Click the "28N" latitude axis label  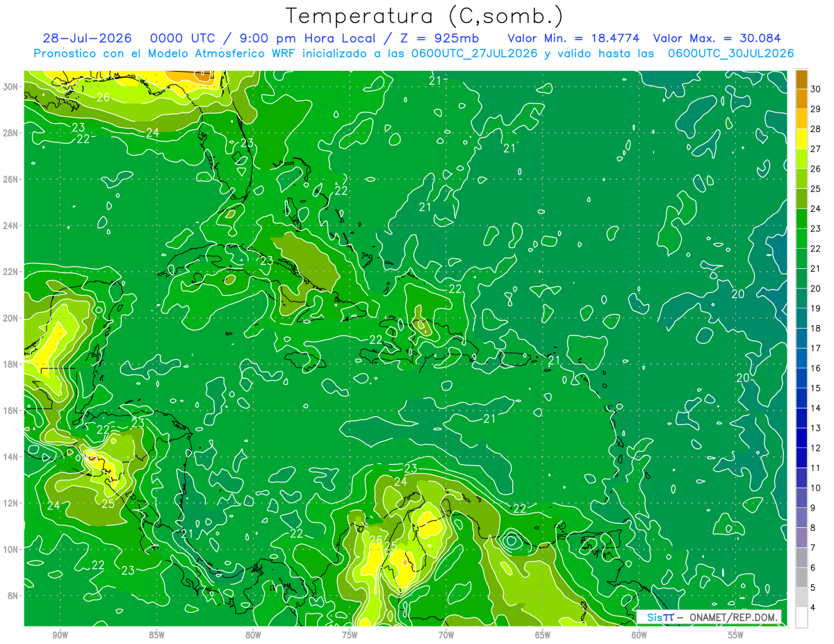[x=12, y=133]
